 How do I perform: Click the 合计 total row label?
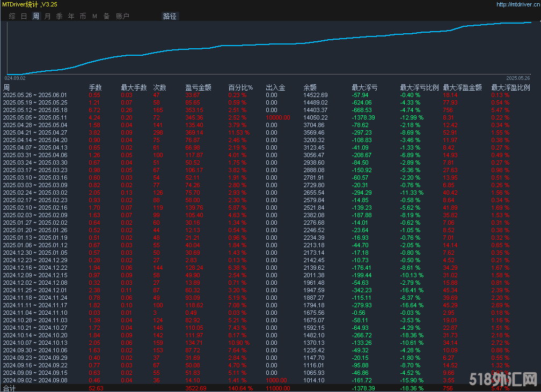9,388
